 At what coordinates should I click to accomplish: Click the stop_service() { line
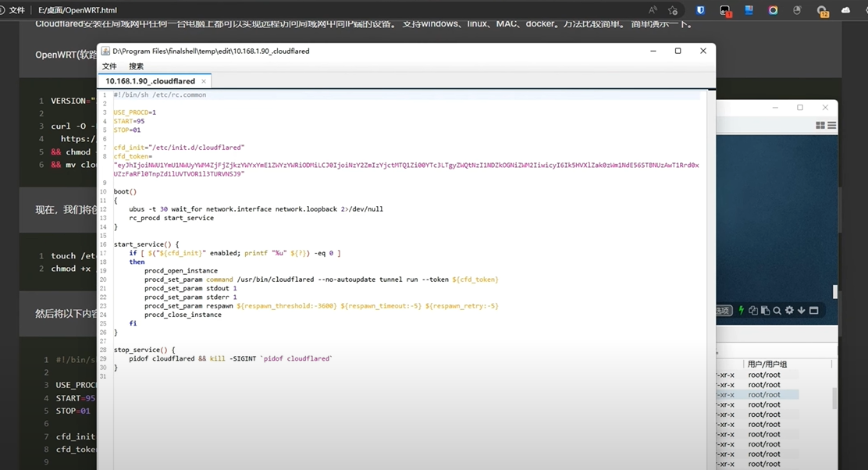(x=144, y=350)
